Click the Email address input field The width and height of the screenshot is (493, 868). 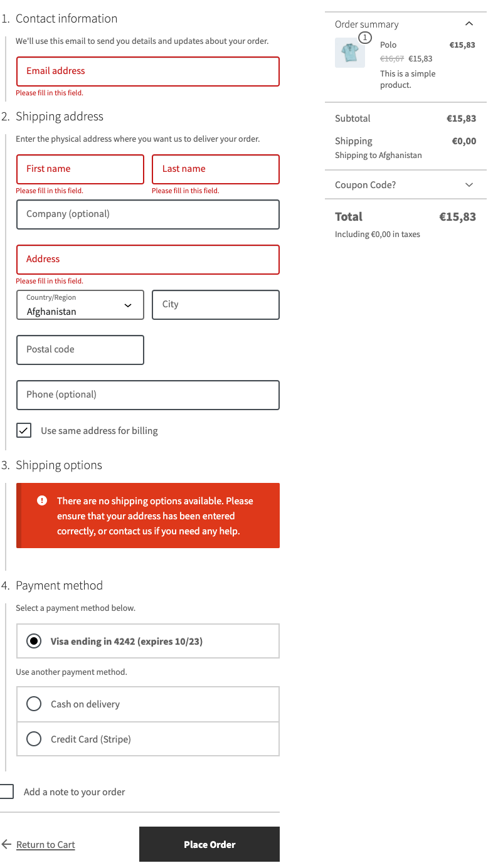tap(147, 71)
